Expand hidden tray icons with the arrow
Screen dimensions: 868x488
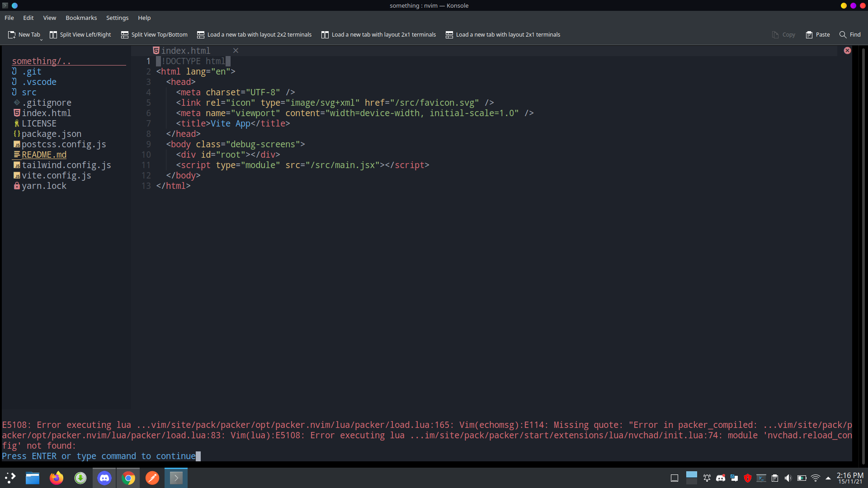[x=828, y=478]
